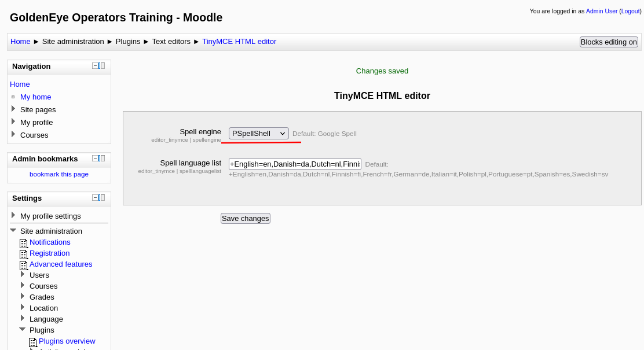Screen dimensions: 644x350
Task: Expand My profile settings
Action: [13, 215]
